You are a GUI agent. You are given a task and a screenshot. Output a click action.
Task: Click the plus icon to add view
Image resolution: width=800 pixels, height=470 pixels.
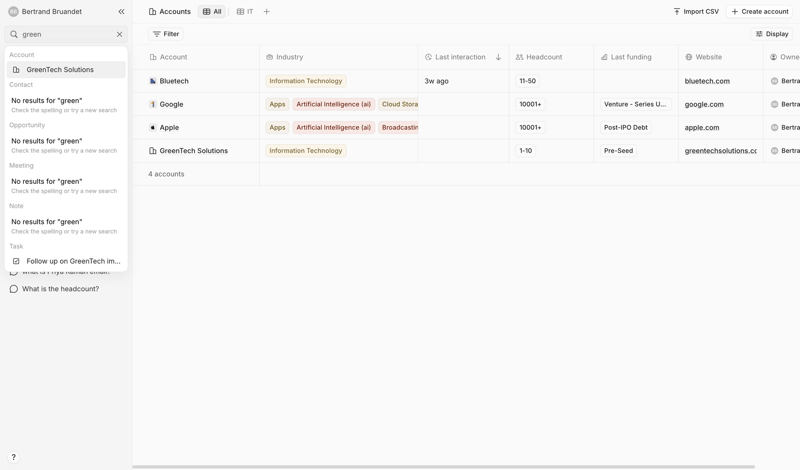tap(267, 12)
